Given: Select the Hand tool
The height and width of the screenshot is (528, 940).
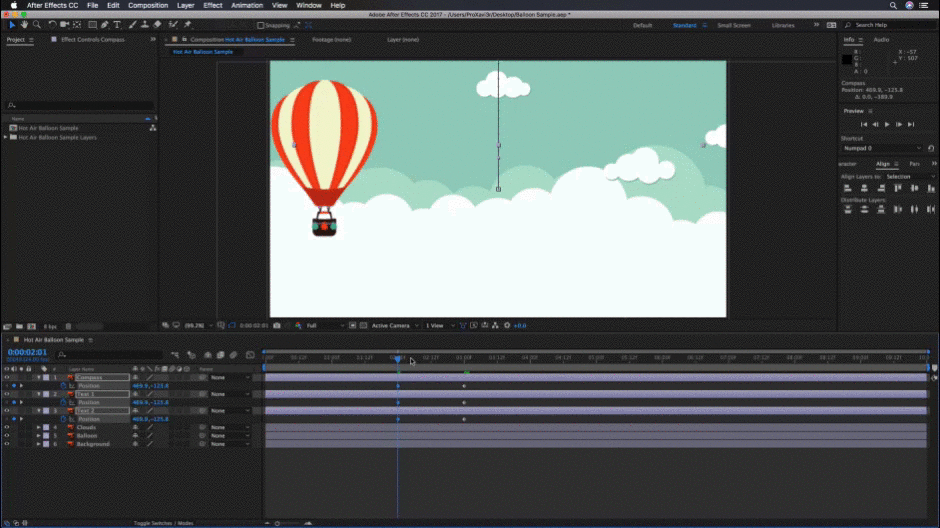Looking at the screenshot, I should pos(24,25).
